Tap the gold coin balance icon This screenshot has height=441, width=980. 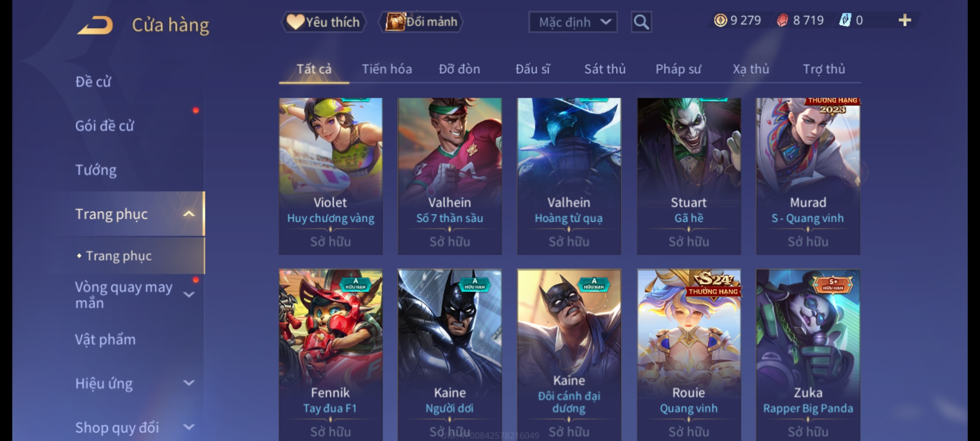click(x=720, y=20)
